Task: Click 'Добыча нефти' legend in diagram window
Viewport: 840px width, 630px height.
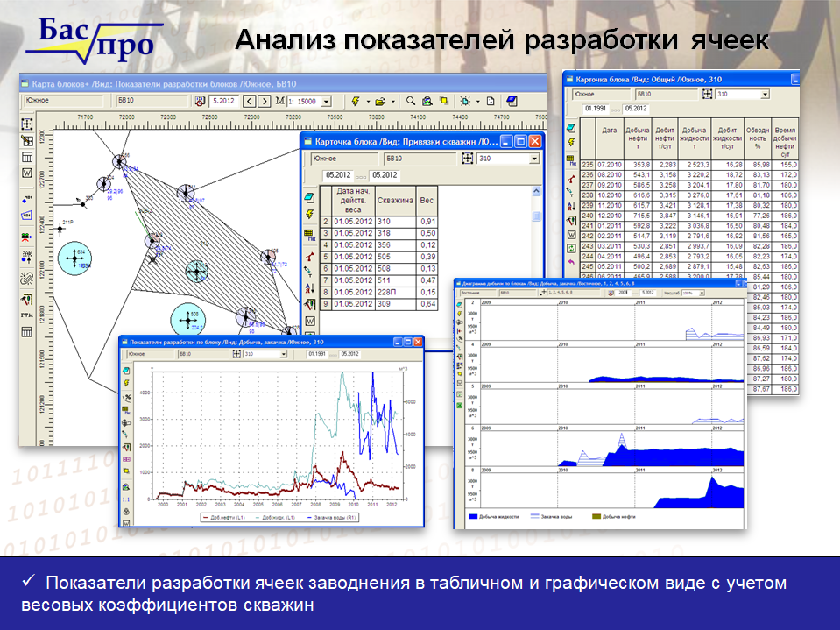Action: click(613, 517)
